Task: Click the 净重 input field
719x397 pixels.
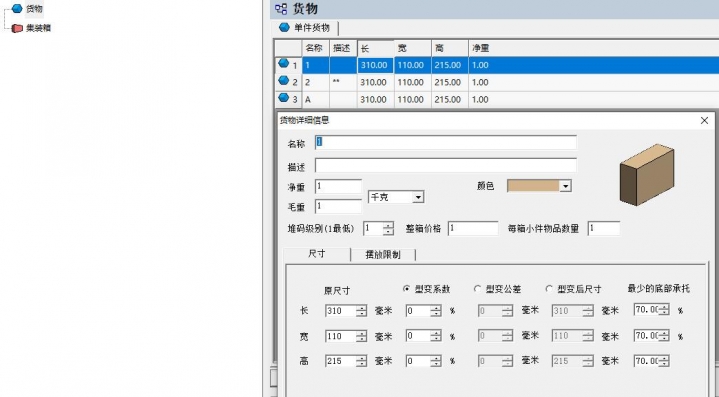Action: tap(338, 187)
